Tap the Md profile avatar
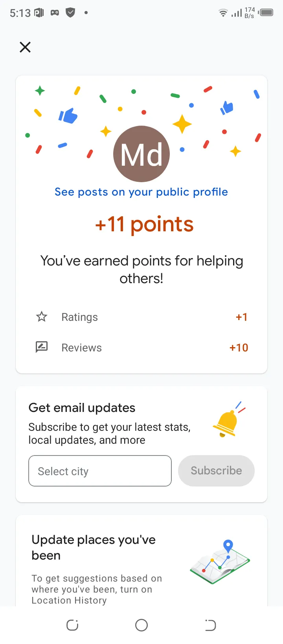 141,154
